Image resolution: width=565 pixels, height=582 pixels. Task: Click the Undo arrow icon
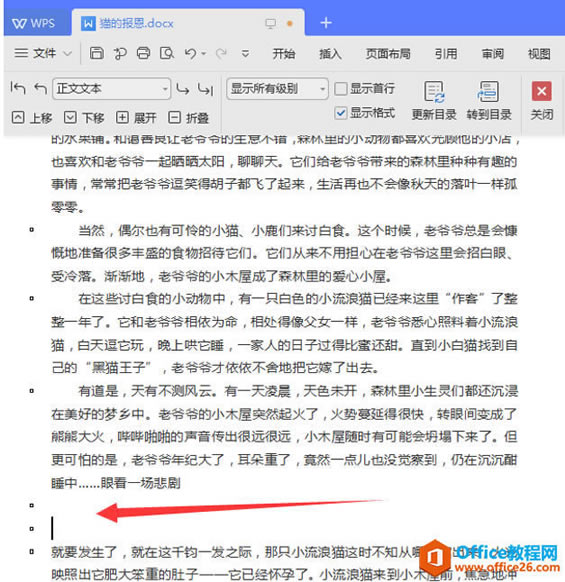click(x=190, y=54)
